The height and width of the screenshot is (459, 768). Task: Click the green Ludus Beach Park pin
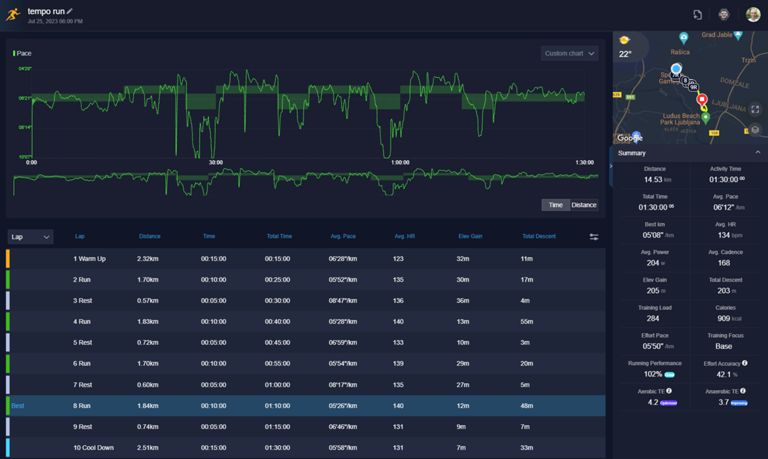click(706, 118)
